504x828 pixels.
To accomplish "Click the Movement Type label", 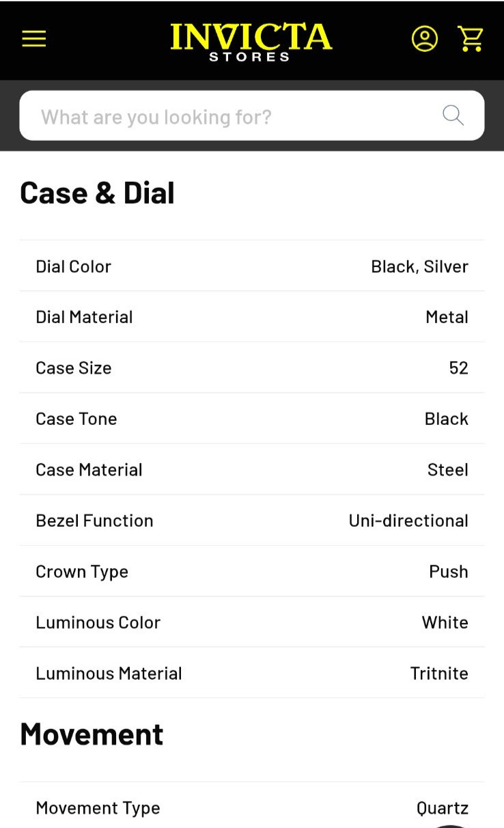I will click(98, 808).
